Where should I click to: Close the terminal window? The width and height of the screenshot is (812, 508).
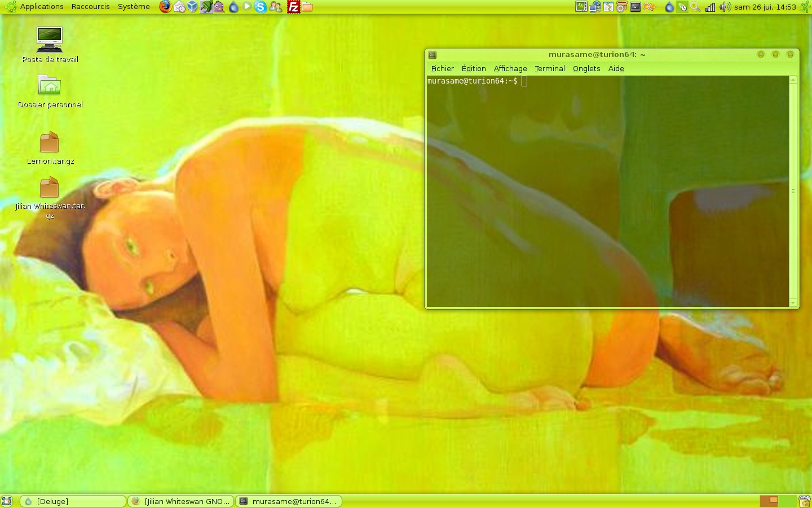[x=790, y=55]
